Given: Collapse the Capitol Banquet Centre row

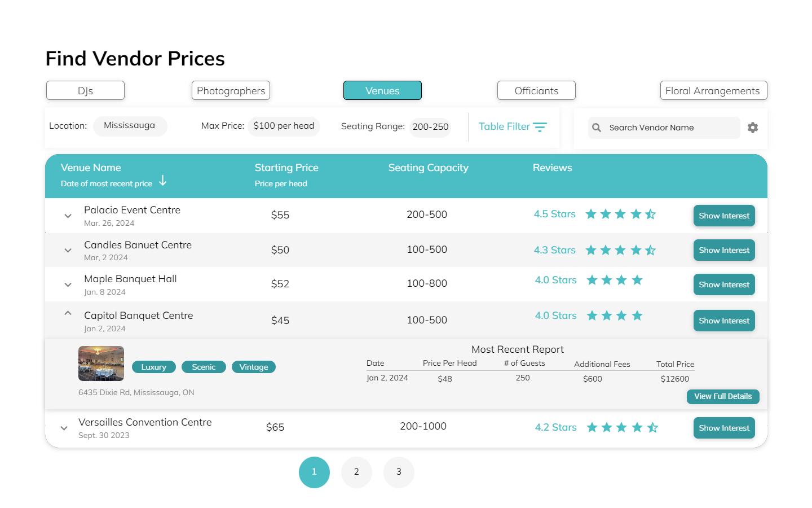Looking at the screenshot, I should (x=68, y=313).
